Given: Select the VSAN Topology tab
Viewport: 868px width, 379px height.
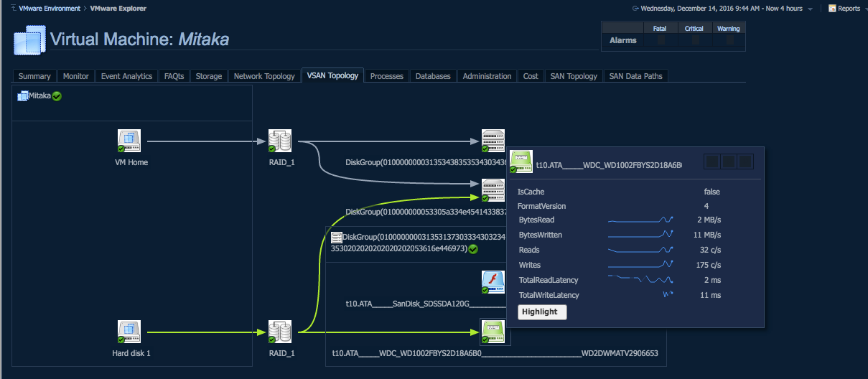Looking at the screenshot, I should 332,75.
